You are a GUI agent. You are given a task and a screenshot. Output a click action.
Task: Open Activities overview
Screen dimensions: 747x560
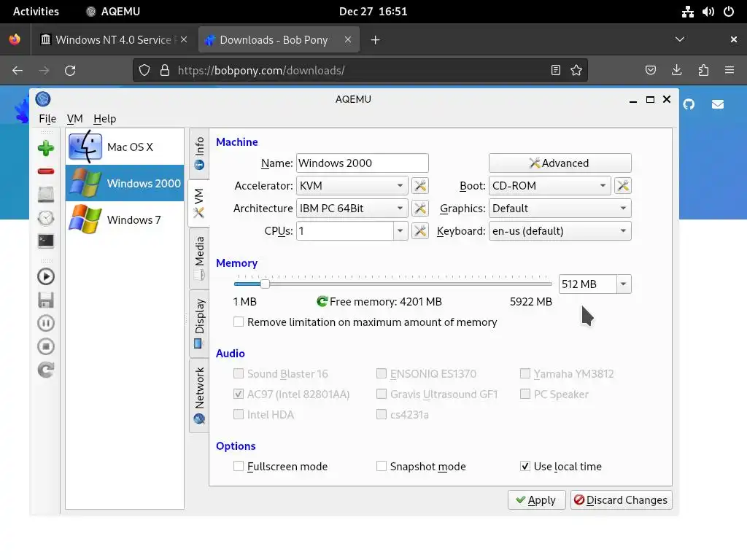click(36, 12)
